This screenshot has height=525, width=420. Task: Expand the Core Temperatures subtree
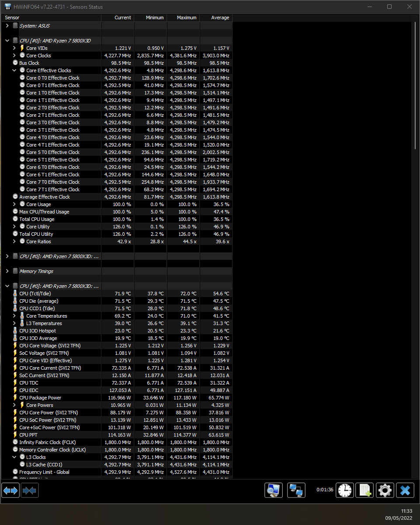(x=14, y=316)
